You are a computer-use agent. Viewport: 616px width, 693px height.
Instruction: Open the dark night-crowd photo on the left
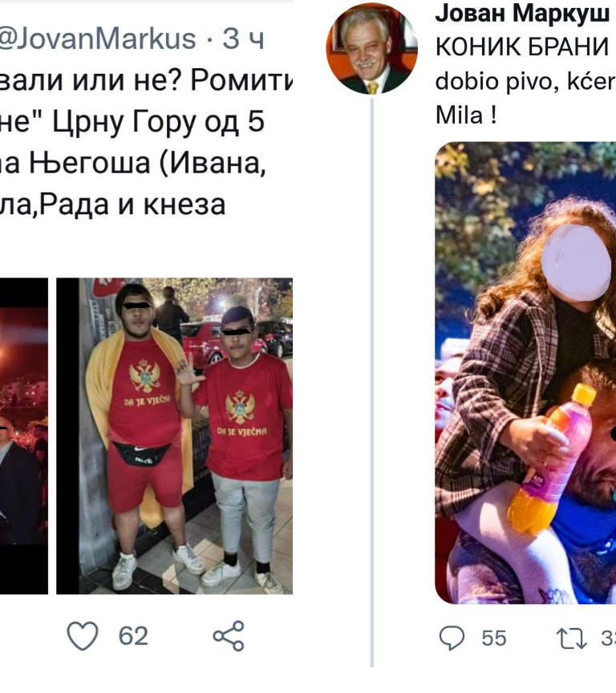tap(24, 436)
